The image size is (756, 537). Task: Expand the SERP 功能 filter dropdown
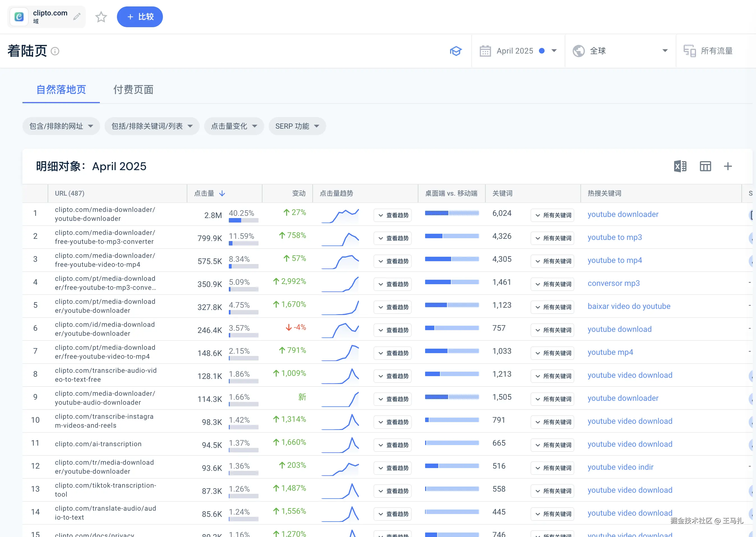297,126
